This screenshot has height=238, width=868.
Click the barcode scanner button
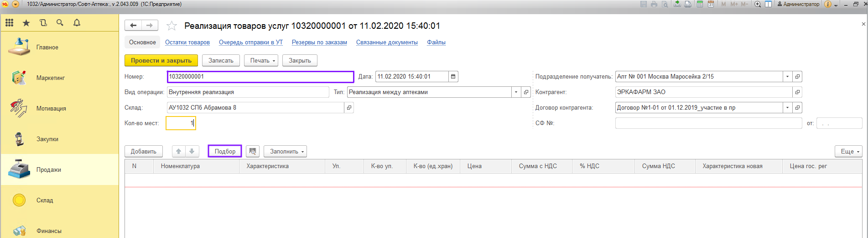click(253, 151)
